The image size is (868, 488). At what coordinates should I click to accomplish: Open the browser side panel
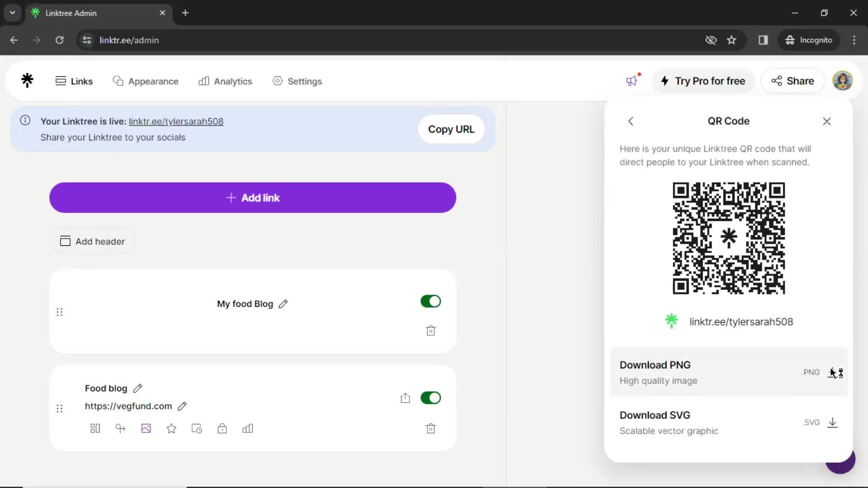[x=763, y=40]
